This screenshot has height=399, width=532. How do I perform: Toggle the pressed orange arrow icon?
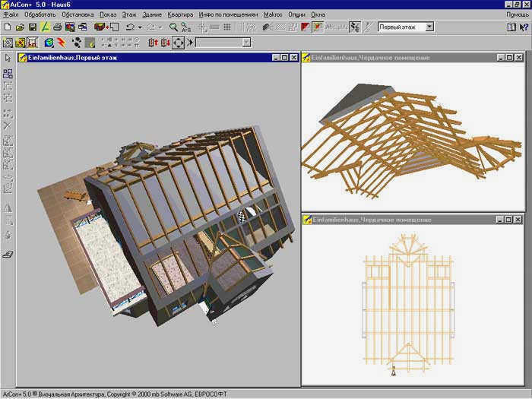pos(317,27)
